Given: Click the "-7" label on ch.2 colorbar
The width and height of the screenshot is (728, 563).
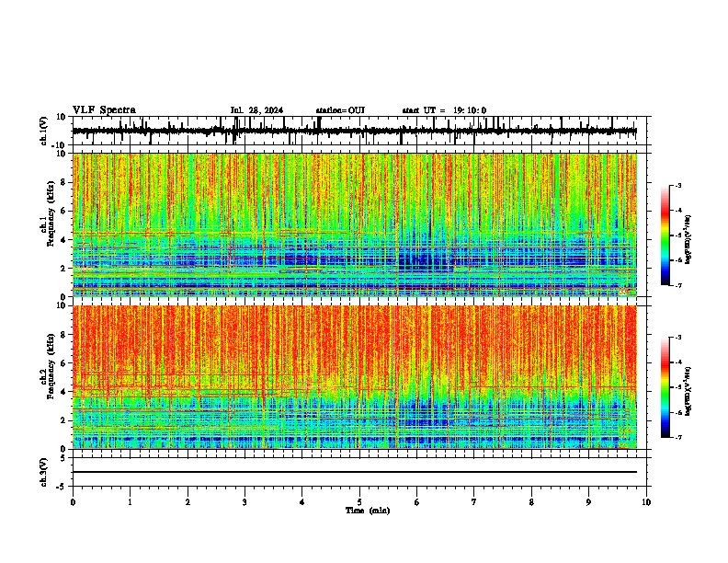Looking at the screenshot, I should [x=678, y=437].
